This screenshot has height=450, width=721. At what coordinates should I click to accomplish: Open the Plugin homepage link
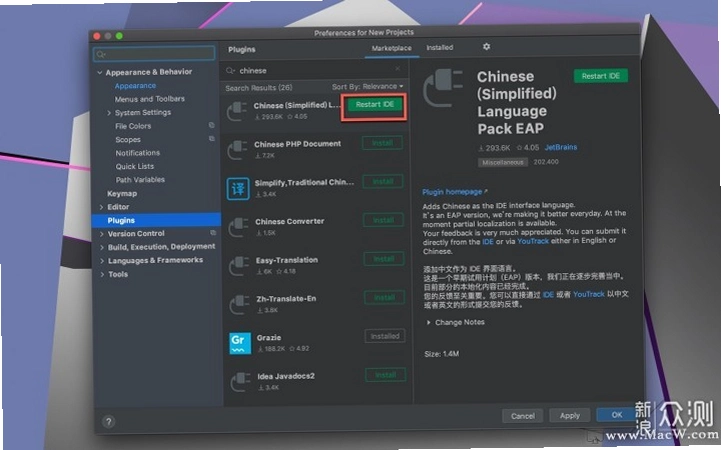click(454, 192)
